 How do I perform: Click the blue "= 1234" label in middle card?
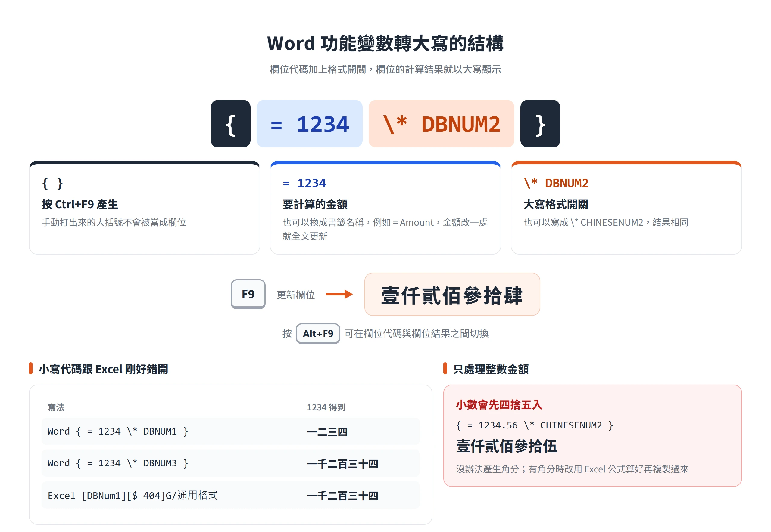point(304,183)
